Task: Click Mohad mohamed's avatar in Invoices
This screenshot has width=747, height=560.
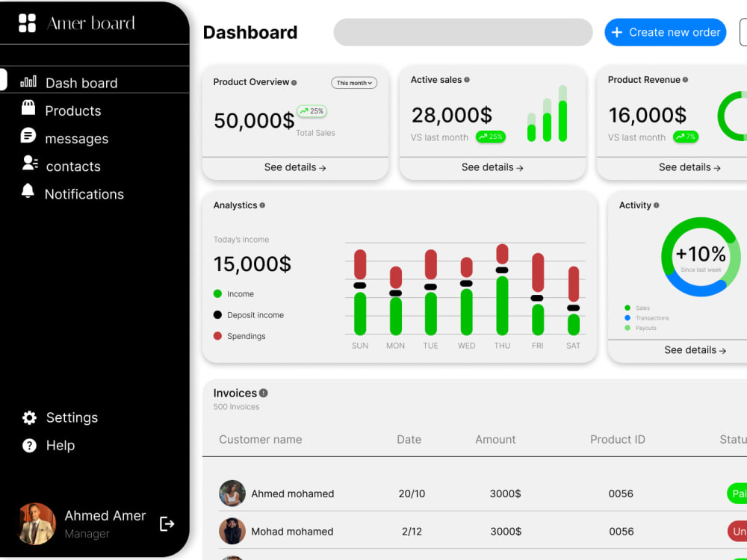Action: point(232,531)
